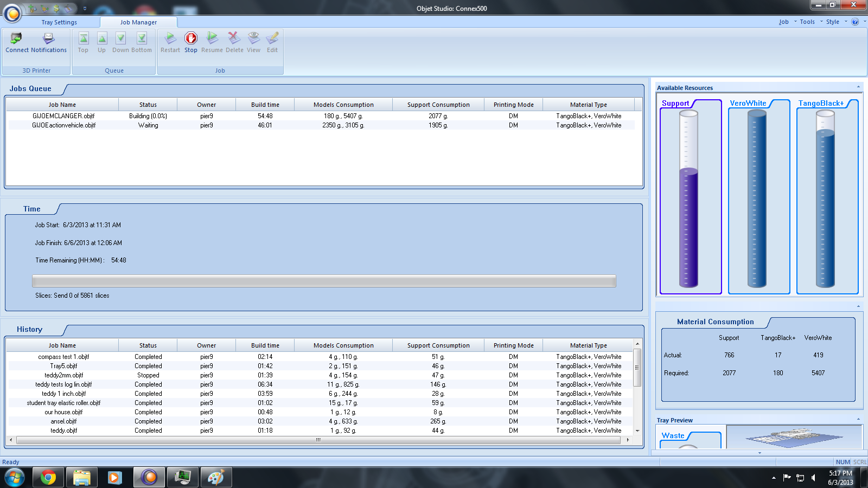Select the Support material cartridge gauge
This screenshot has width=868, height=488.
(x=691, y=196)
